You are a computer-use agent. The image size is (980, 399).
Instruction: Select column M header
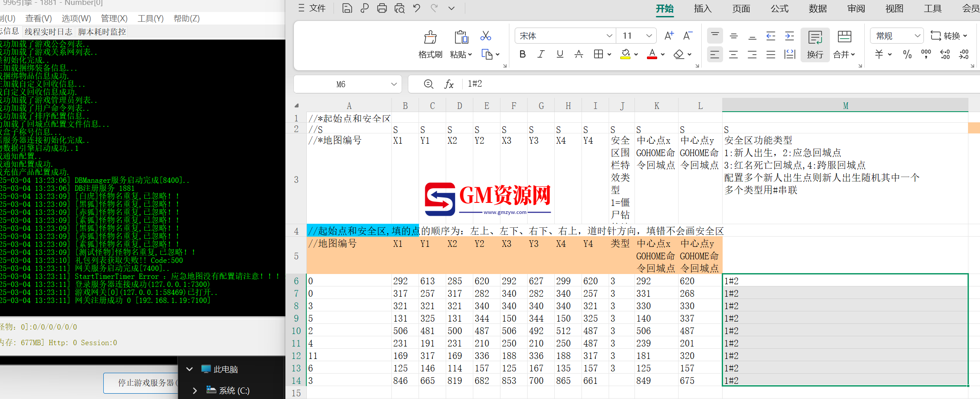[x=845, y=106]
